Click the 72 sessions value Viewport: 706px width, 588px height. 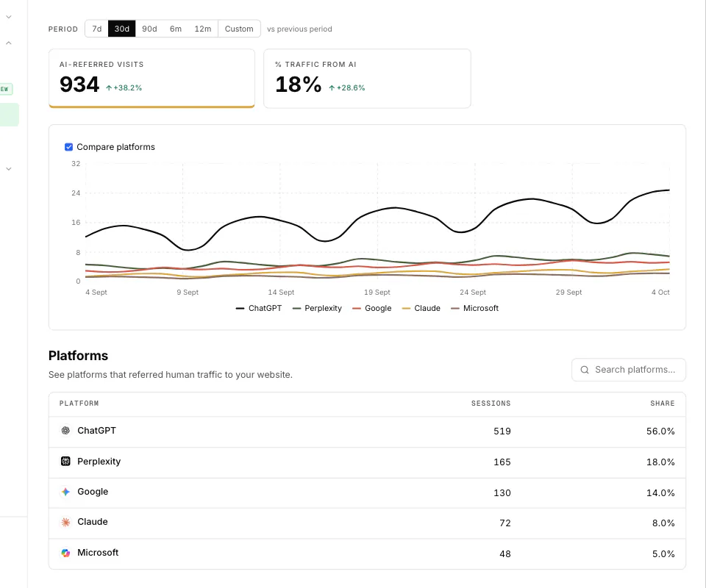point(505,523)
